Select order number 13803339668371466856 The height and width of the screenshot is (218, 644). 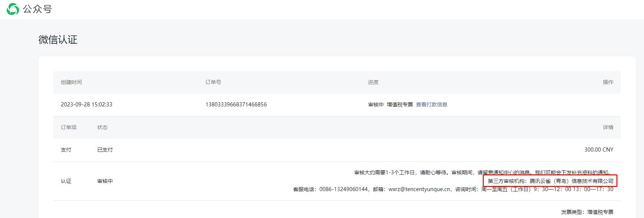click(x=236, y=105)
